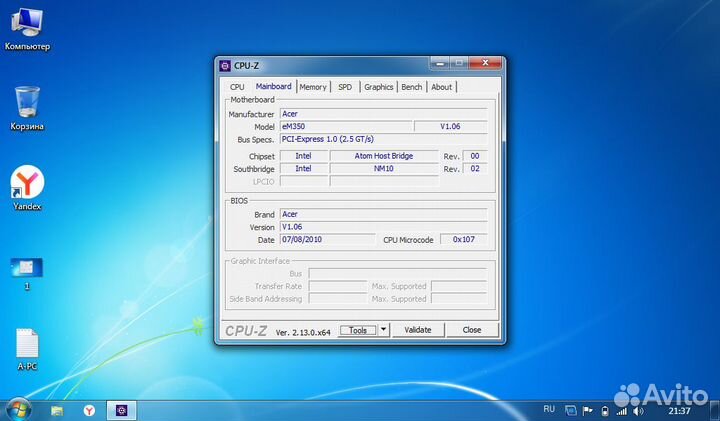The width and height of the screenshot is (720, 421).
Task: Expand the Tools dropdown arrow
Action: point(383,330)
